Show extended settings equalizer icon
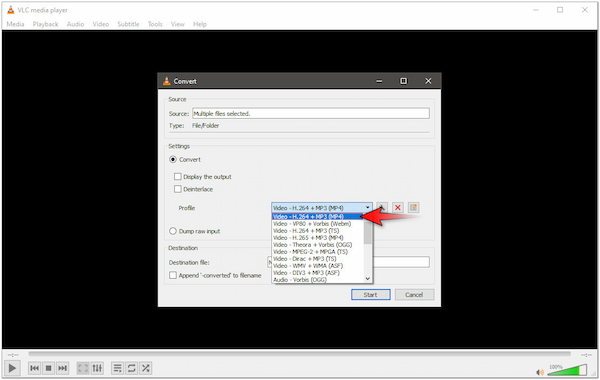The height and width of the screenshot is (380, 600). pos(97,368)
